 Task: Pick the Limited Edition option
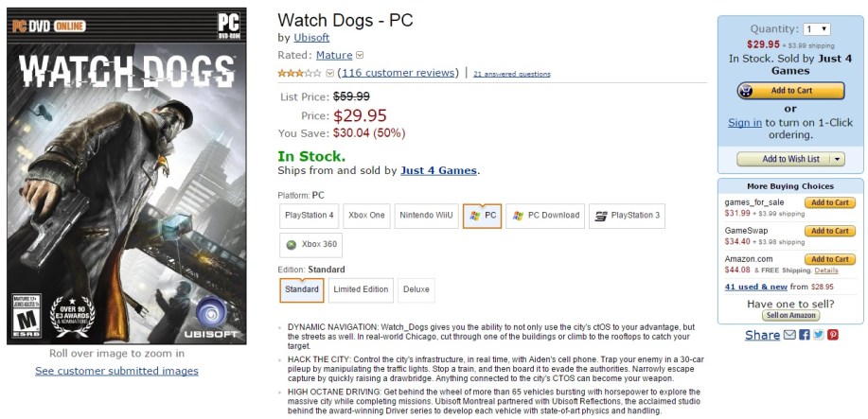point(361,289)
